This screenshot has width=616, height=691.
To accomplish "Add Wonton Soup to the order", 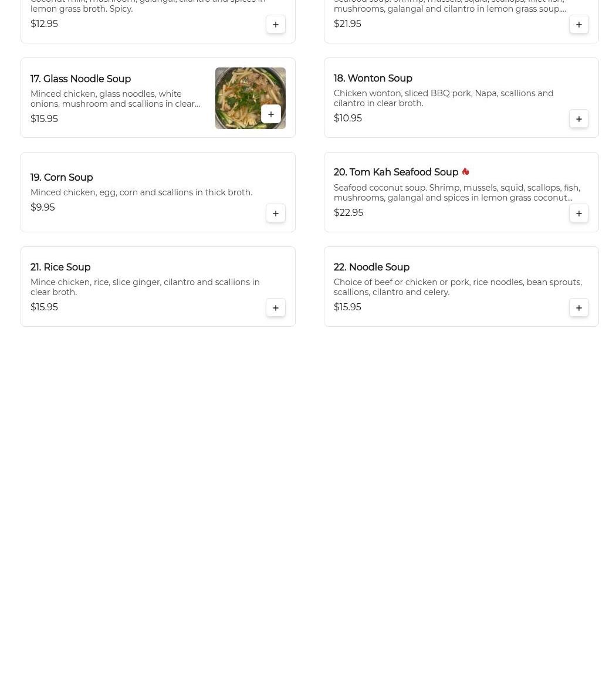I will pyautogui.click(x=578, y=119).
